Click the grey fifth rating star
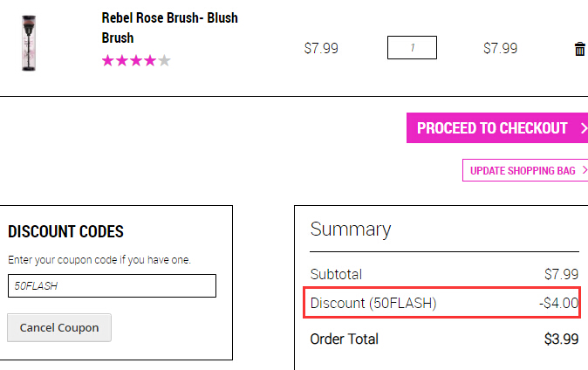 pos(164,60)
